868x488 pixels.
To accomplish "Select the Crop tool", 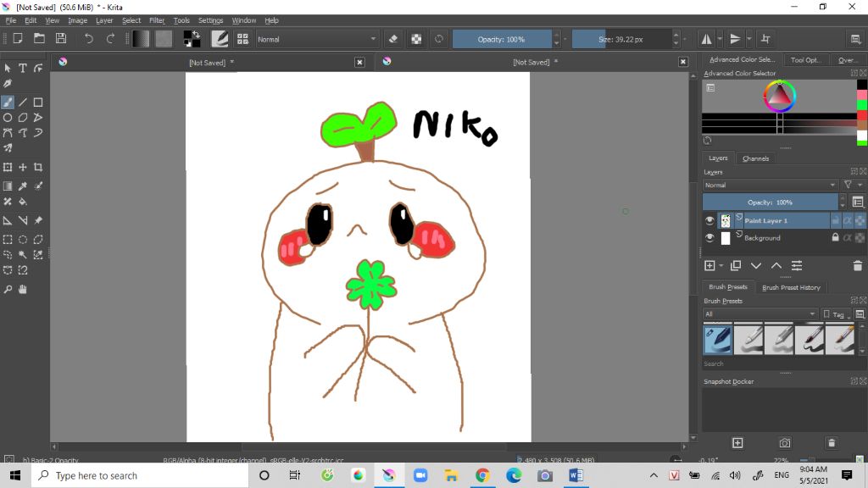I will [38, 167].
